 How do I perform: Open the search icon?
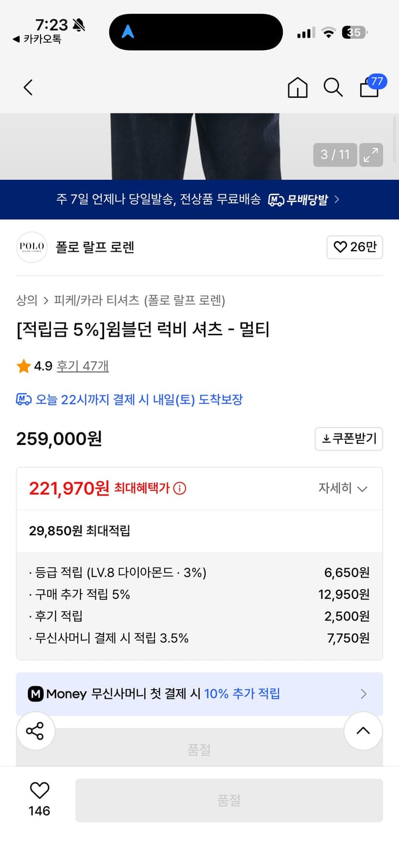pos(333,87)
